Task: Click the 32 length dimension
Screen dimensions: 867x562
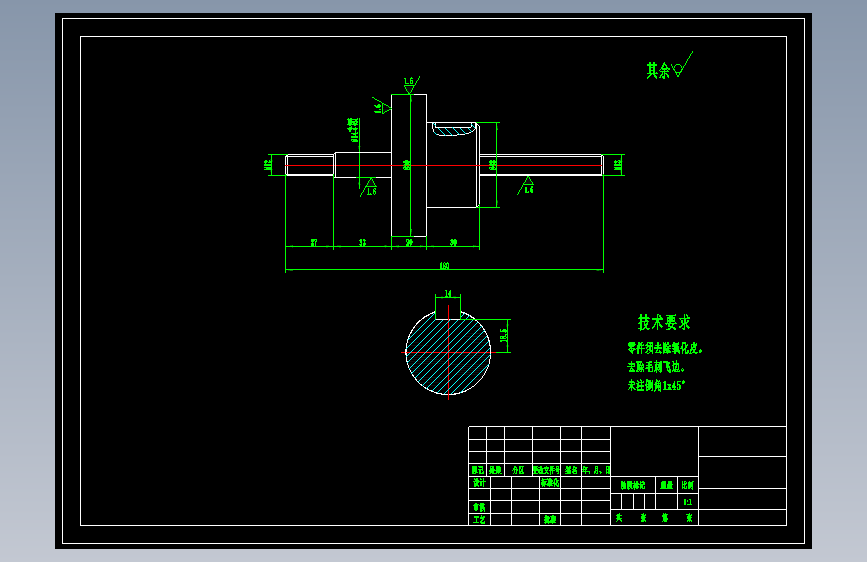Action: point(362,242)
